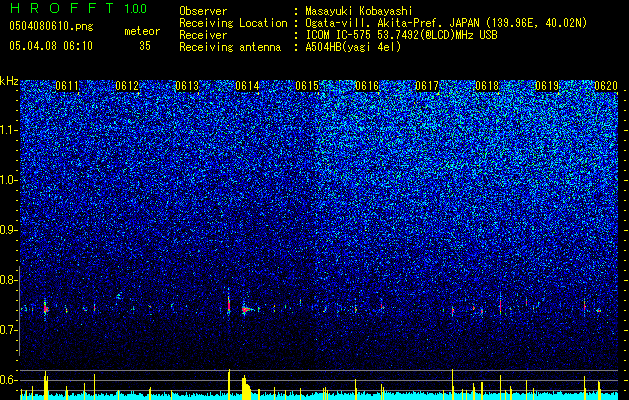Image resolution: width=629 pixels, height=400 pixels.
Task: Click the observer name Masayuki Kobayashi
Action: click(x=359, y=11)
